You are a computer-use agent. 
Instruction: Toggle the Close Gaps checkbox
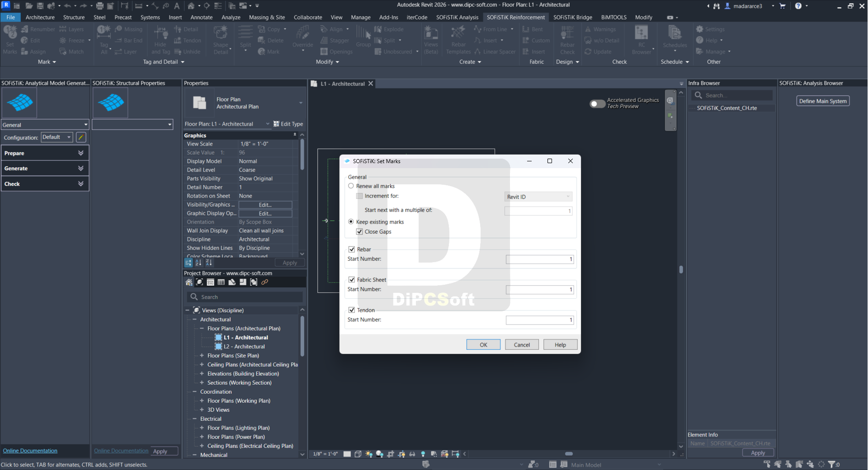[x=359, y=231]
